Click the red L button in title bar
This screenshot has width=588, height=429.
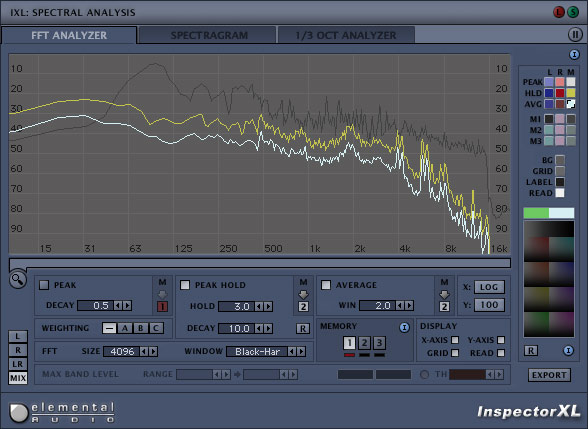pyautogui.click(x=559, y=12)
